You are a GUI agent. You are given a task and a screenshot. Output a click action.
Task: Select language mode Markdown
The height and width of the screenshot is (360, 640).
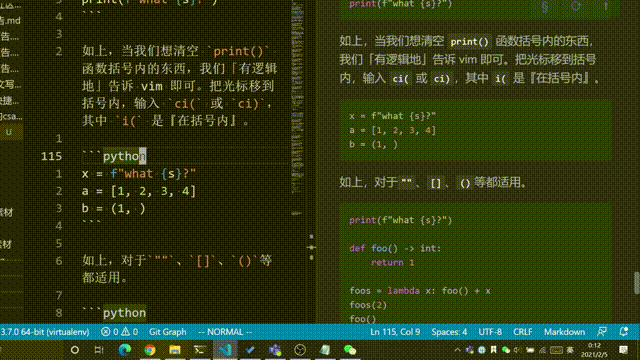tap(564, 332)
